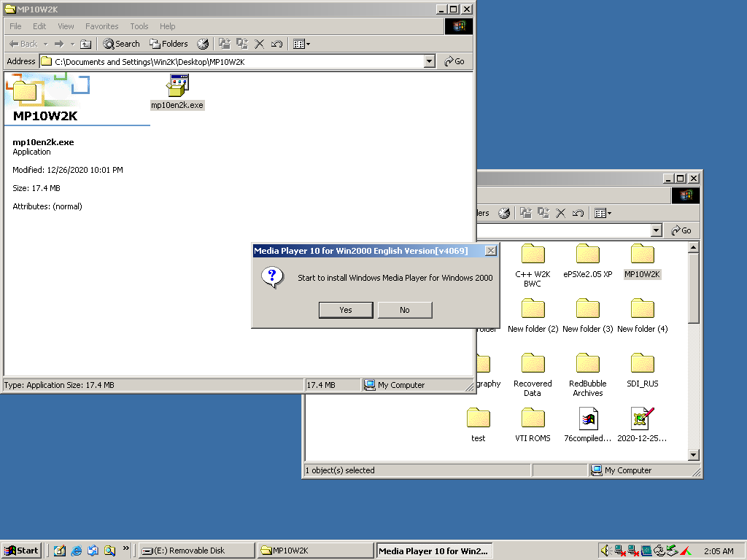Image resolution: width=747 pixels, height=560 pixels.
Task: Click the Up one level folder icon
Action: pos(85,44)
